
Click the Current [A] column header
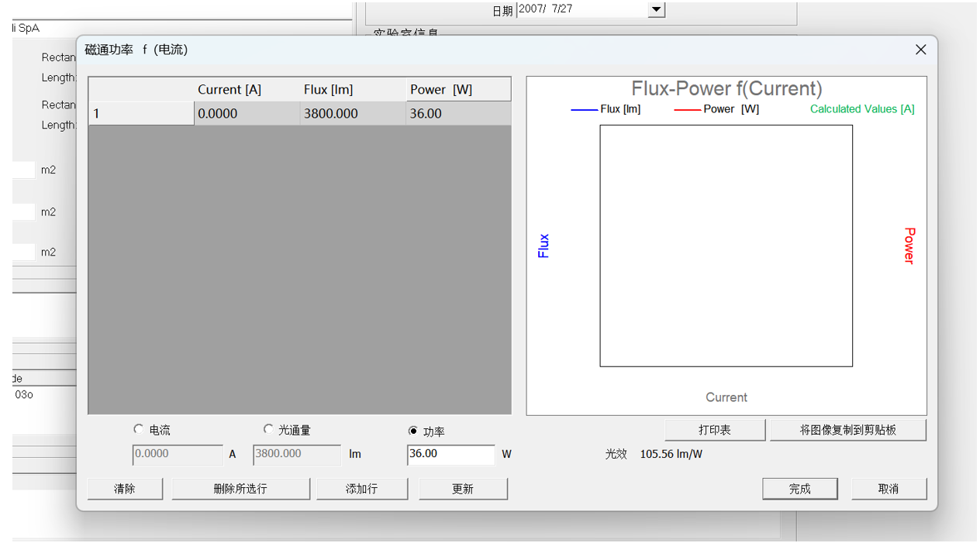[x=247, y=90]
